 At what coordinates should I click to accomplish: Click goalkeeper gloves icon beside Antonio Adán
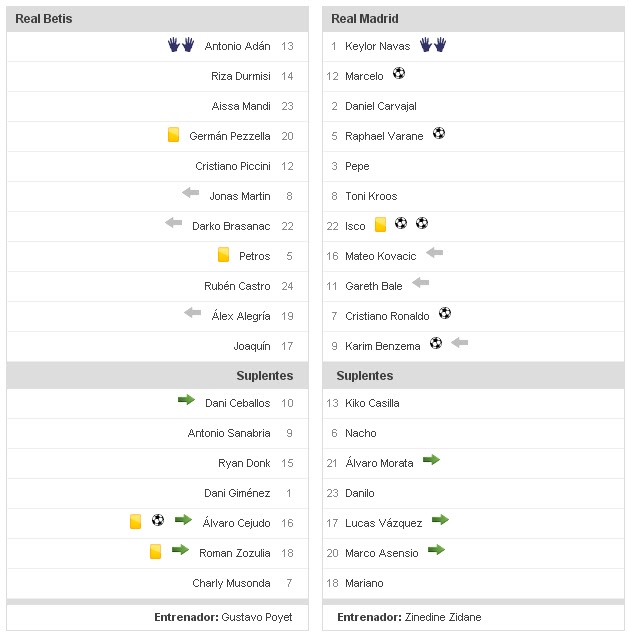tap(180, 45)
